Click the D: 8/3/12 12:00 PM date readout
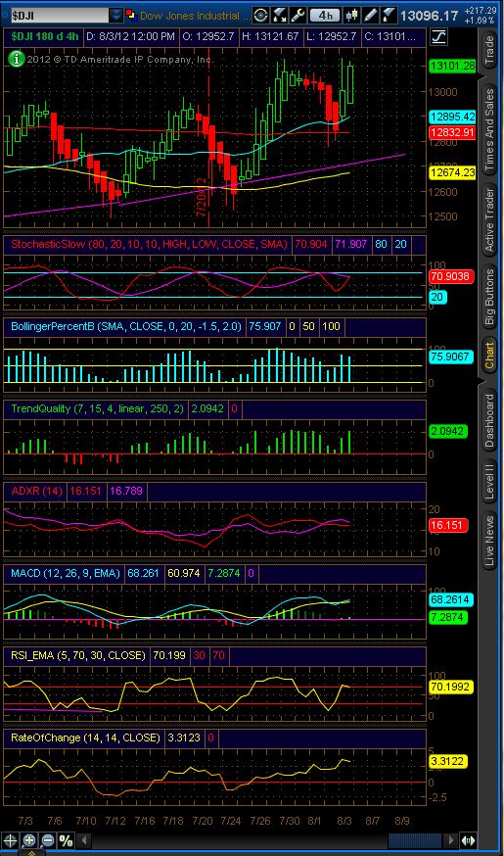Viewport: 504px width, 856px height. pos(130,37)
